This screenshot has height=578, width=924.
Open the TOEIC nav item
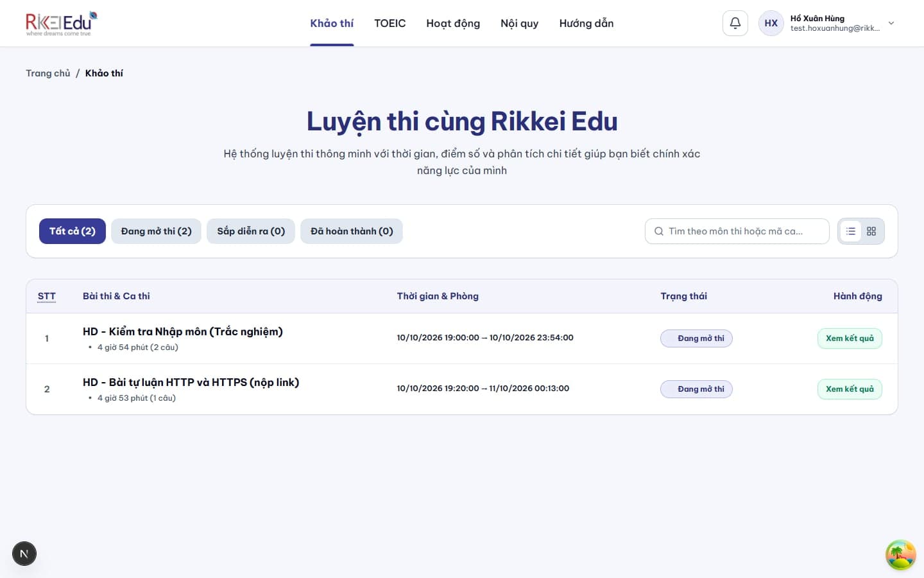pyautogui.click(x=390, y=23)
